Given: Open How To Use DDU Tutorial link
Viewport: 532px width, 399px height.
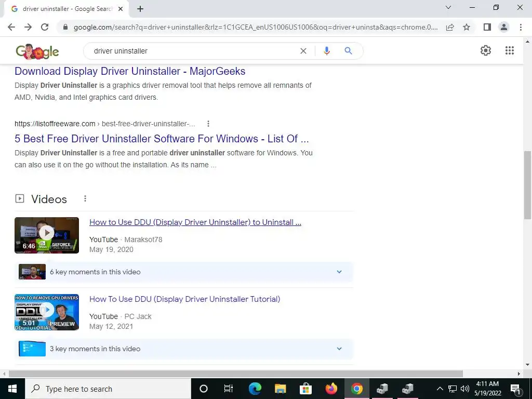Looking at the screenshot, I should (x=184, y=299).
